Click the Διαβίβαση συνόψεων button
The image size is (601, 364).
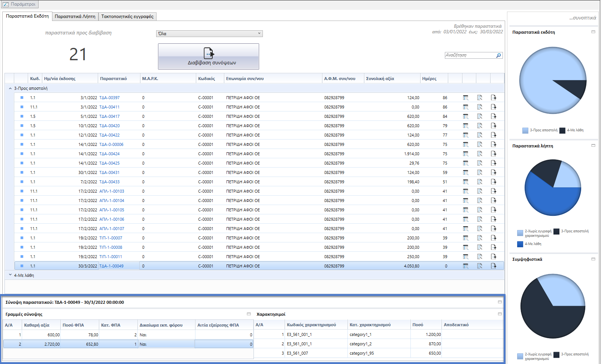(209, 56)
